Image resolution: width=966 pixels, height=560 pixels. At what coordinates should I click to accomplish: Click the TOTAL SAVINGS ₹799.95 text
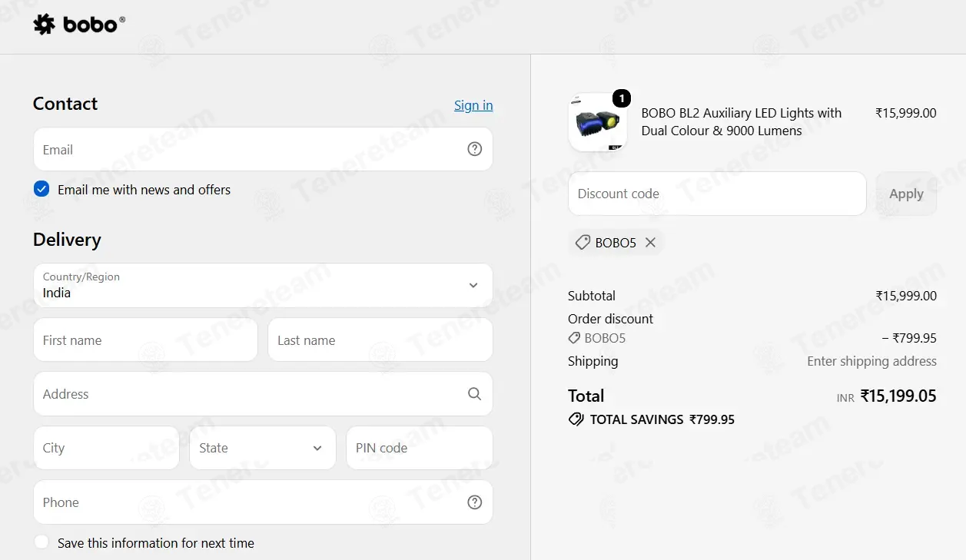point(662,419)
